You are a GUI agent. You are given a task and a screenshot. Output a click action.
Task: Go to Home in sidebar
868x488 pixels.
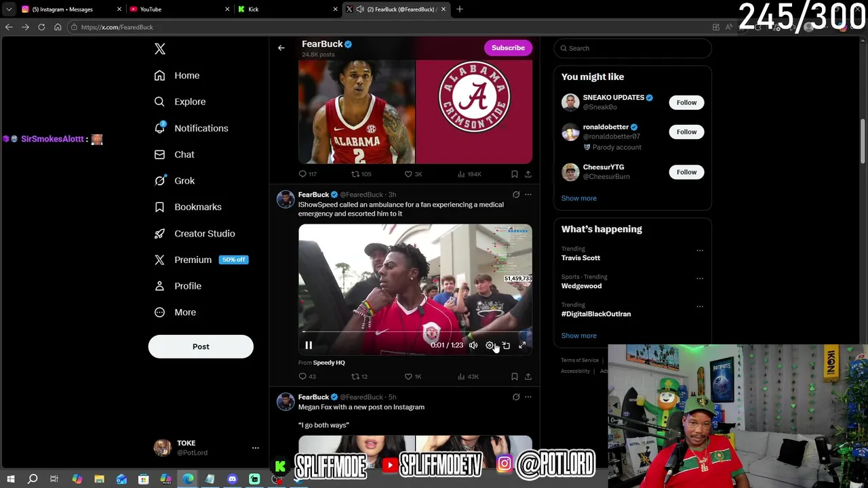(x=177, y=75)
